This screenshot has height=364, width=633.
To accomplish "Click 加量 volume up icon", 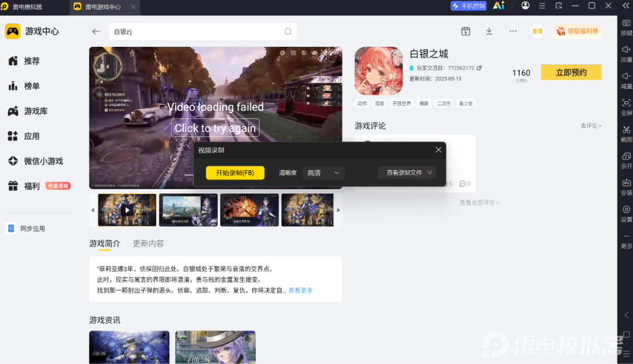I will coord(626,54).
